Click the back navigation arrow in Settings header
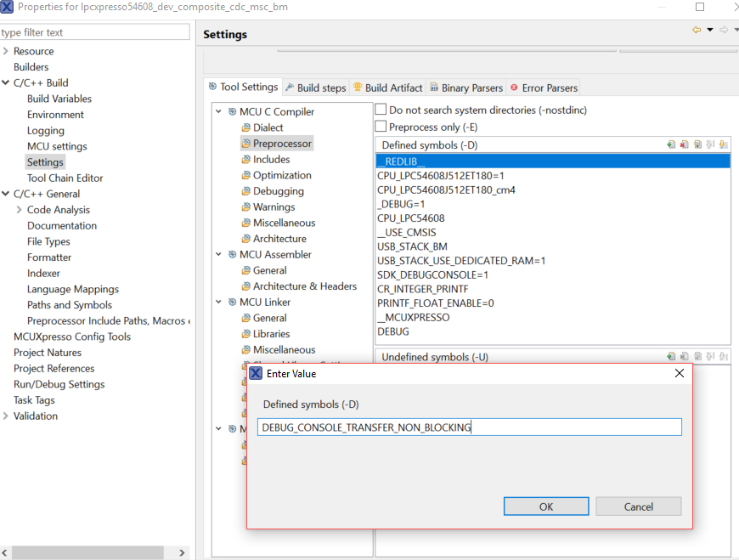Screen dimensions: 739x560 coord(697,30)
